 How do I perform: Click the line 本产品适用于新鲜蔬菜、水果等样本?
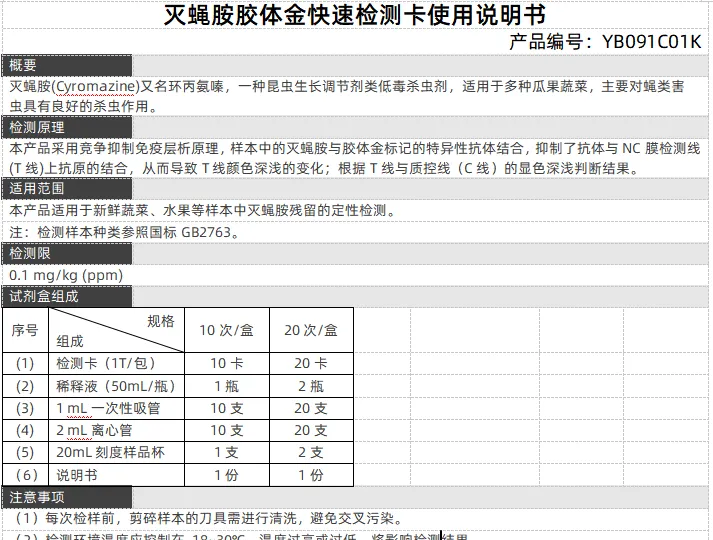[202, 210]
